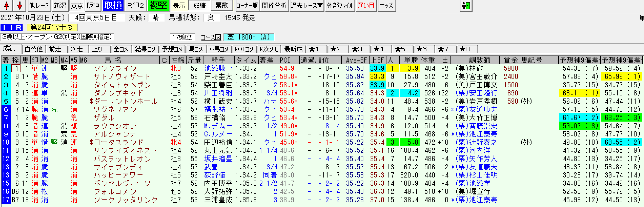Screen dimensions: 644x207
Task: Click the 取損 button
Action: [x=113, y=5]
